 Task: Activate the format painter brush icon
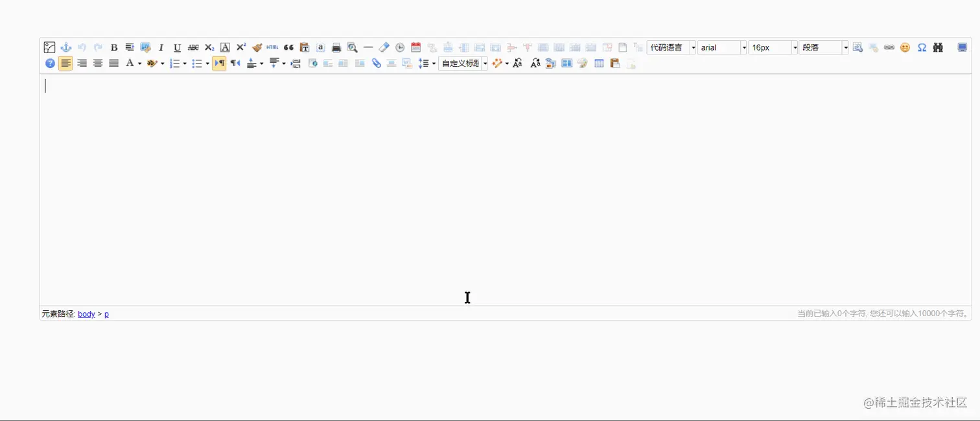[257, 47]
